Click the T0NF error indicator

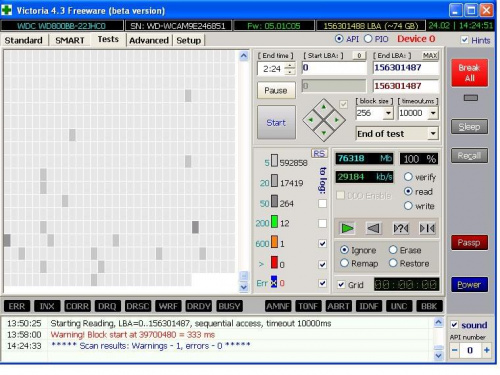[308, 306]
